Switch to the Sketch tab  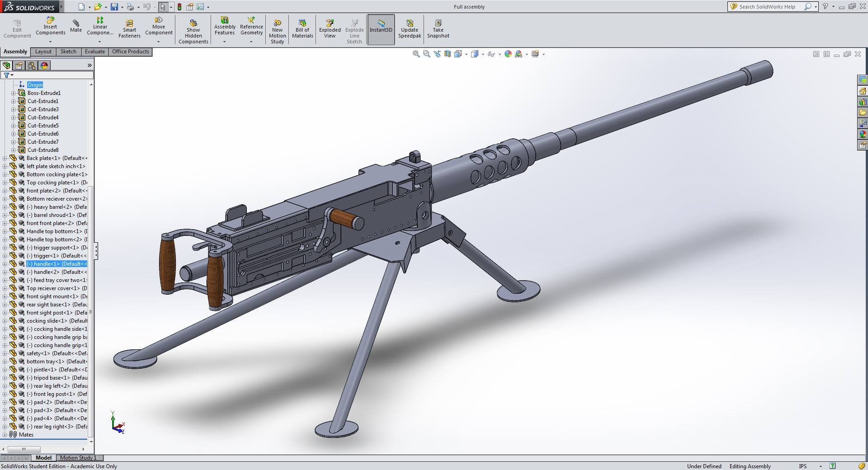(x=68, y=52)
